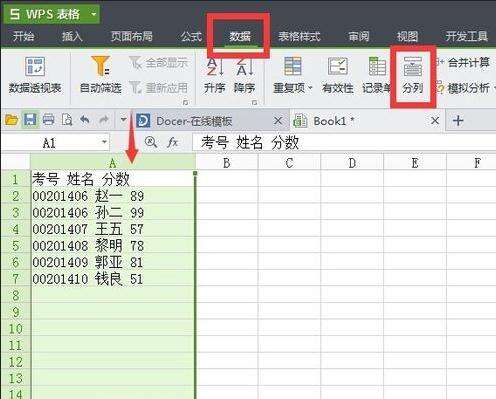Switch to the 公式 ribbon tab
Screen dimensions: 496x399
tap(191, 36)
